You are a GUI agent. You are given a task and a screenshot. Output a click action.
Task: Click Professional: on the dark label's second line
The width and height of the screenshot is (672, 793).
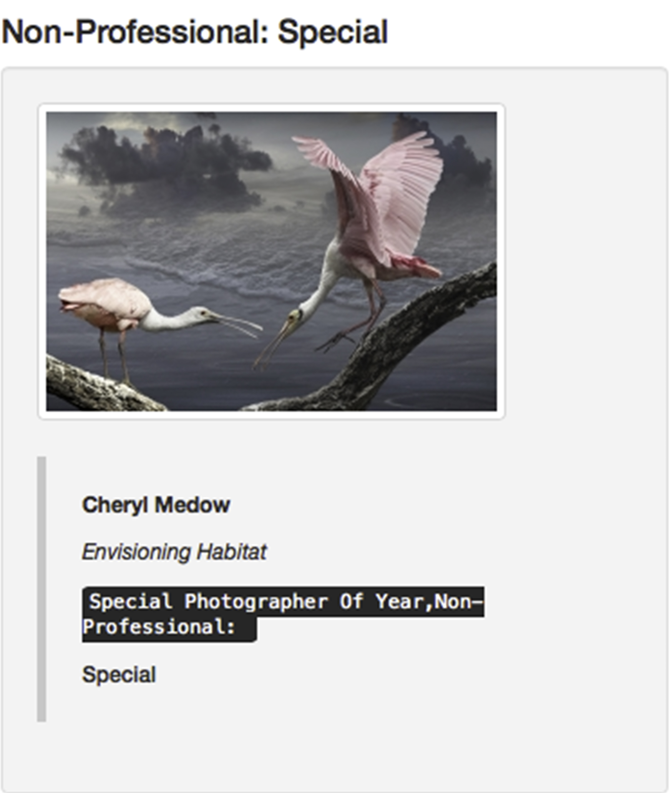[159, 627]
